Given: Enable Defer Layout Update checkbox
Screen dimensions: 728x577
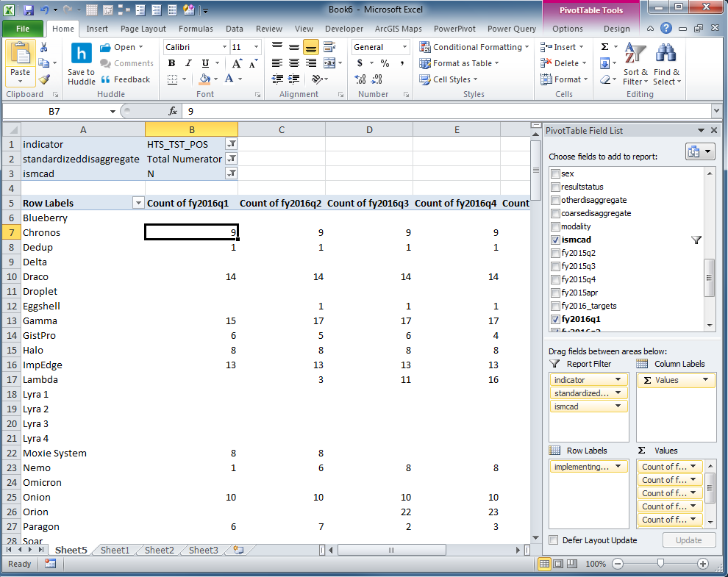Looking at the screenshot, I should (x=554, y=540).
